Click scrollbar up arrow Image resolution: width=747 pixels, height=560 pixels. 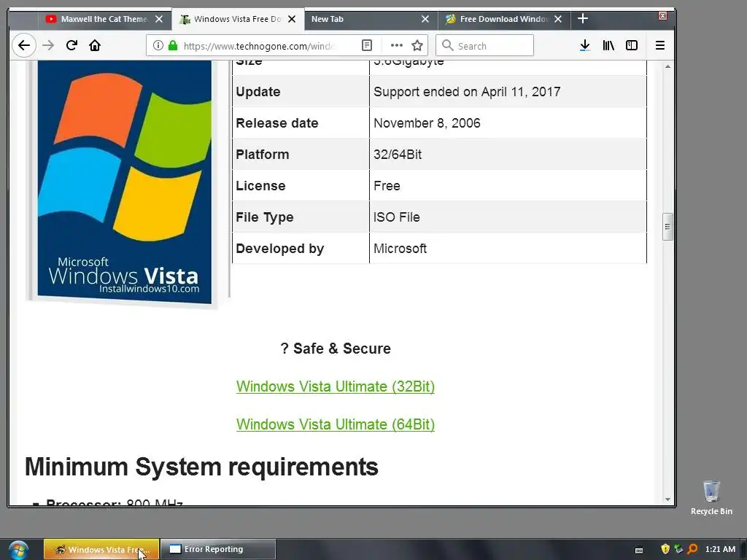pos(667,66)
